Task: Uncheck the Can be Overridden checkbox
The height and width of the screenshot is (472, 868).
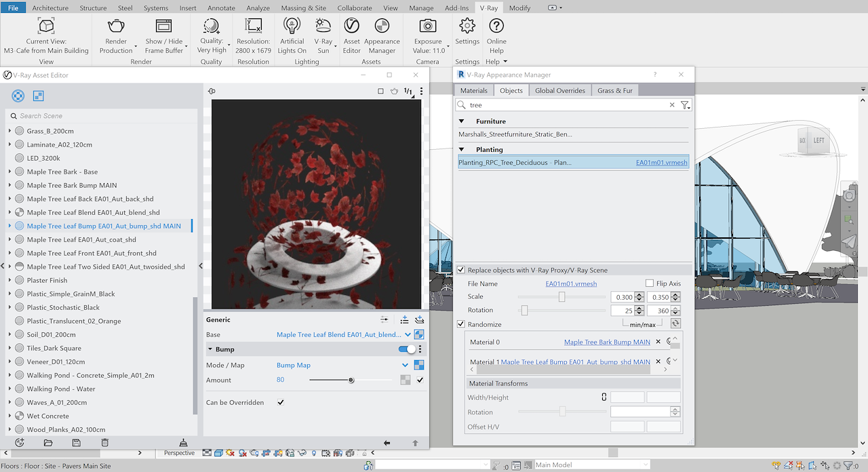Action: pos(281,402)
